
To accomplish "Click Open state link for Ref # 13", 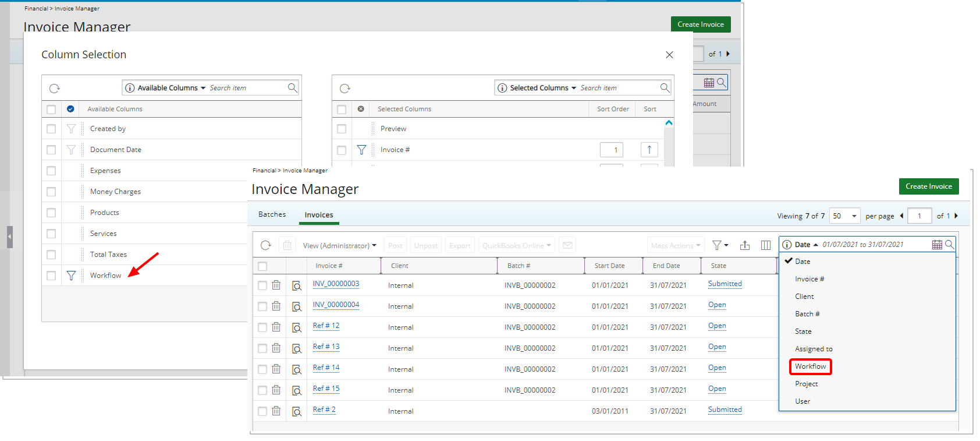I will (x=717, y=347).
